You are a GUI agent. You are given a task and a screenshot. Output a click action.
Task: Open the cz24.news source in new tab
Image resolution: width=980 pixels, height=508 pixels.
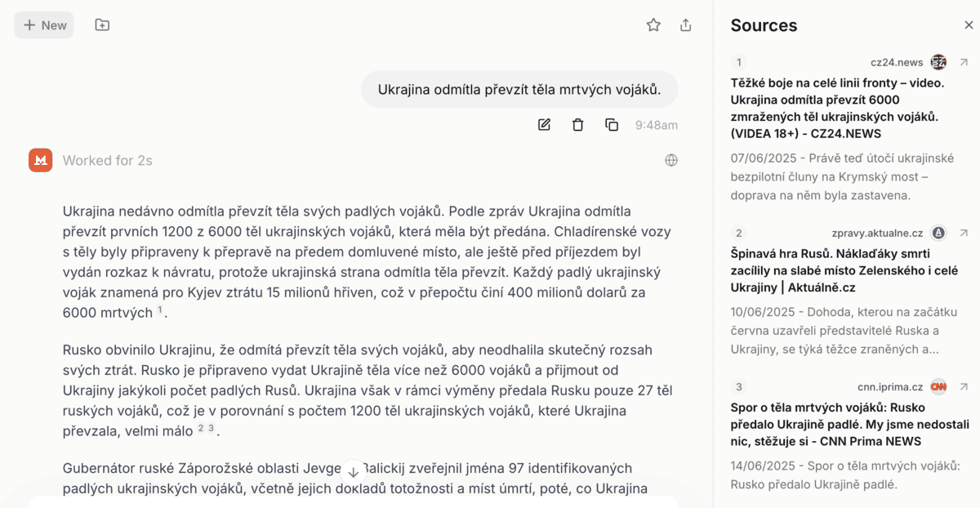tap(964, 62)
